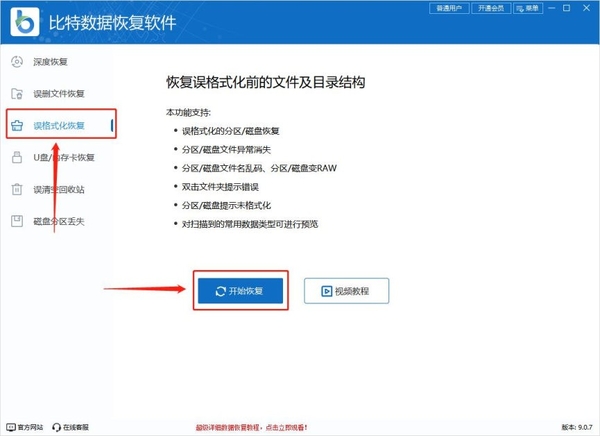Click the bullet 对扫描到的常用数据类型可进行预览
Image resolution: width=600 pixels, height=436 pixels.
point(250,224)
